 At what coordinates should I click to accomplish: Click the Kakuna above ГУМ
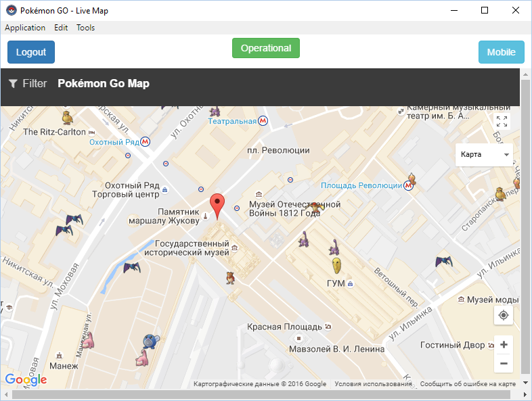(x=336, y=265)
